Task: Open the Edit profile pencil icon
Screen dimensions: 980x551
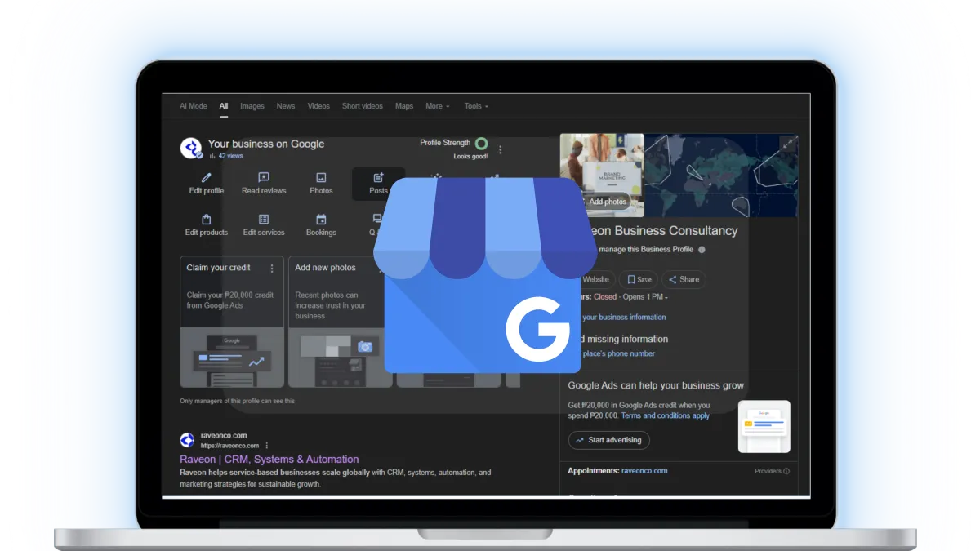Action: point(207,177)
